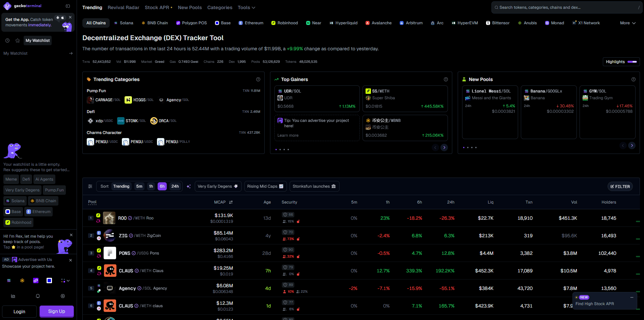
Task: Click the Trending Categories help icon
Action: 258,79
